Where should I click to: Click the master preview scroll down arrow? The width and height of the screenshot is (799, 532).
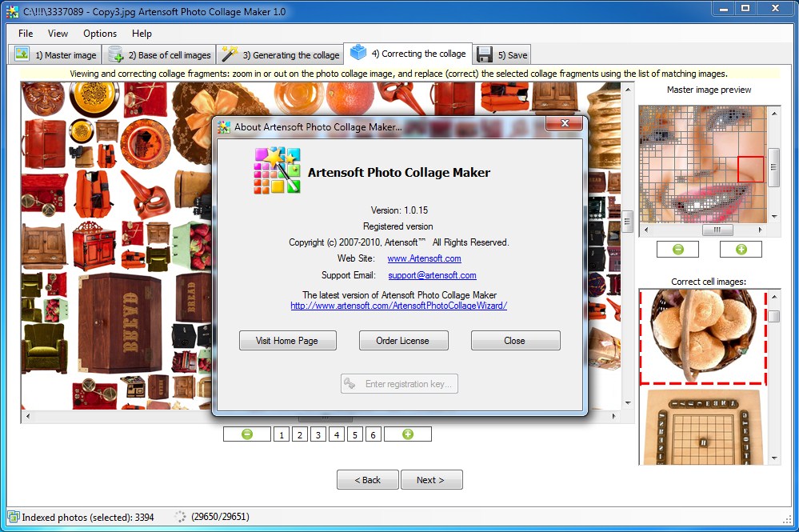click(773, 217)
